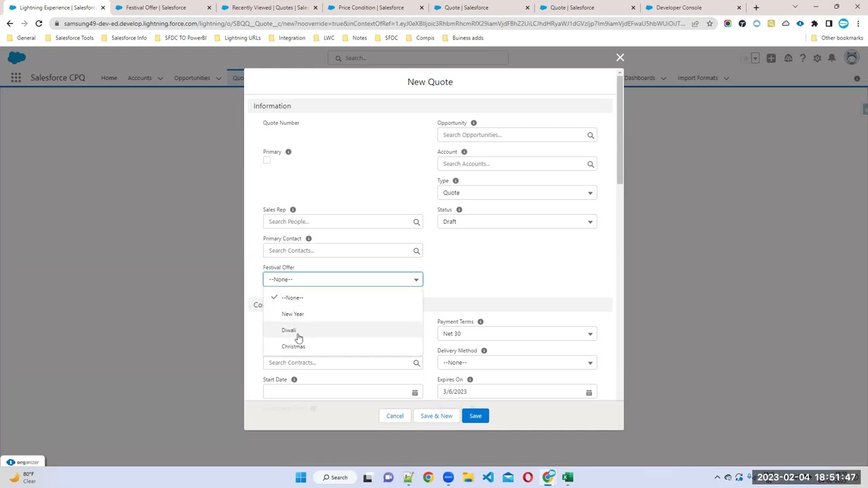
Task: Click the Windows taskbar Search box
Action: click(335, 478)
